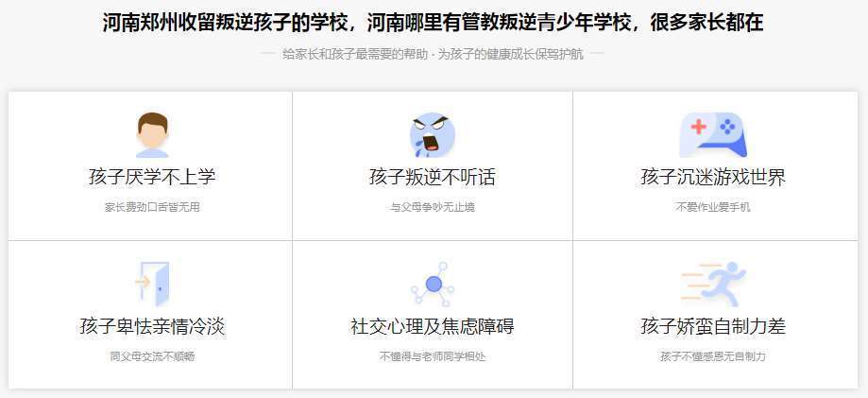Open the 孩子沉迷游戏世界 heading

tap(713, 178)
